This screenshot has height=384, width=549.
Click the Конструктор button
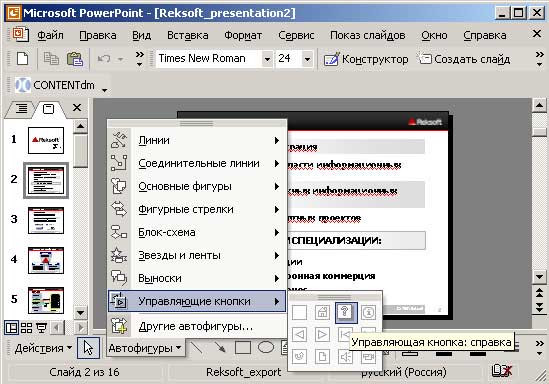[x=366, y=59]
